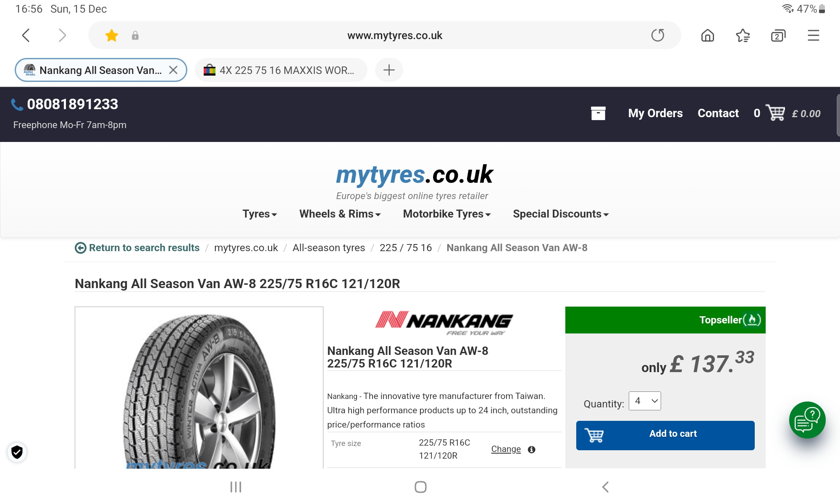The image size is (840, 504).
Task: Close the Nankang All Season Van tab
Action: [173, 70]
